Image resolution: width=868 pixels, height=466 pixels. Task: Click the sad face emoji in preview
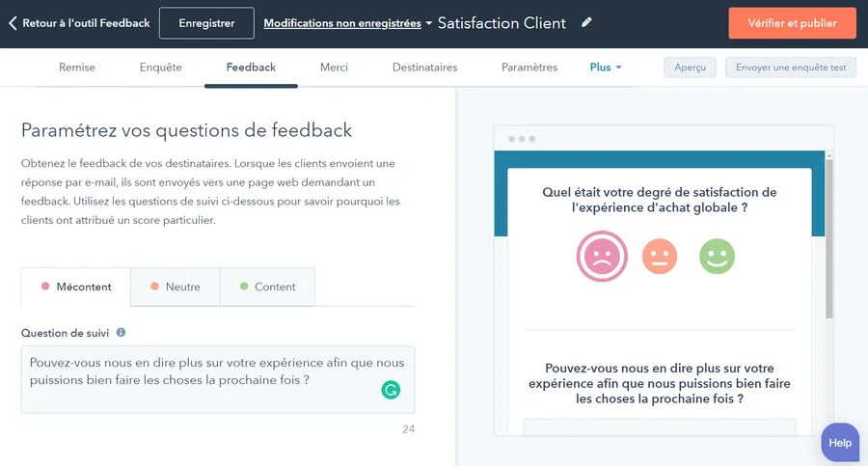click(602, 256)
